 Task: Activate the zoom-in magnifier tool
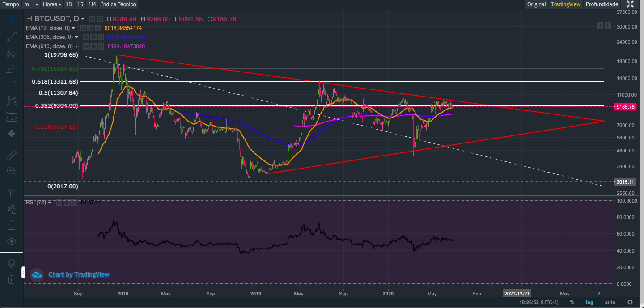(12, 171)
